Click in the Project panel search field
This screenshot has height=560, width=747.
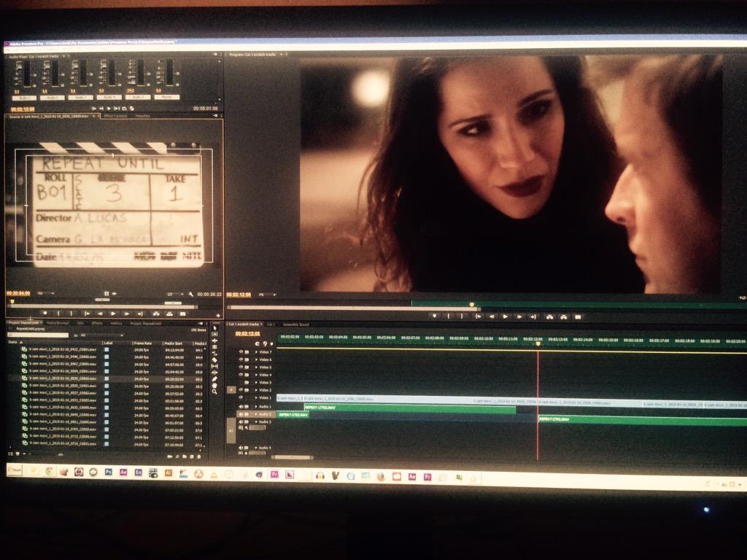tap(38, 335)
